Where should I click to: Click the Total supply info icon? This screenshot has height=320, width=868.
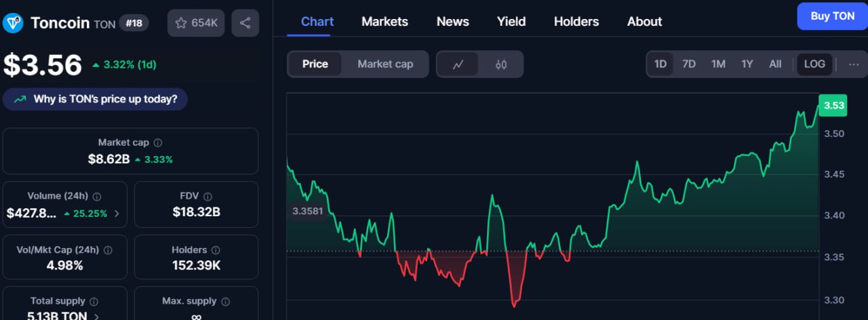tap(94, 302)
